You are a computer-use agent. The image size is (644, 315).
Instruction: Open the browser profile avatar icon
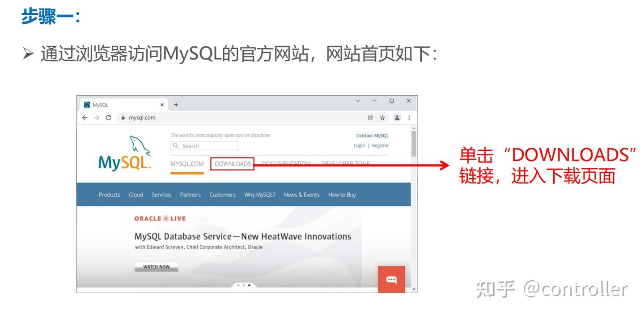397,118
